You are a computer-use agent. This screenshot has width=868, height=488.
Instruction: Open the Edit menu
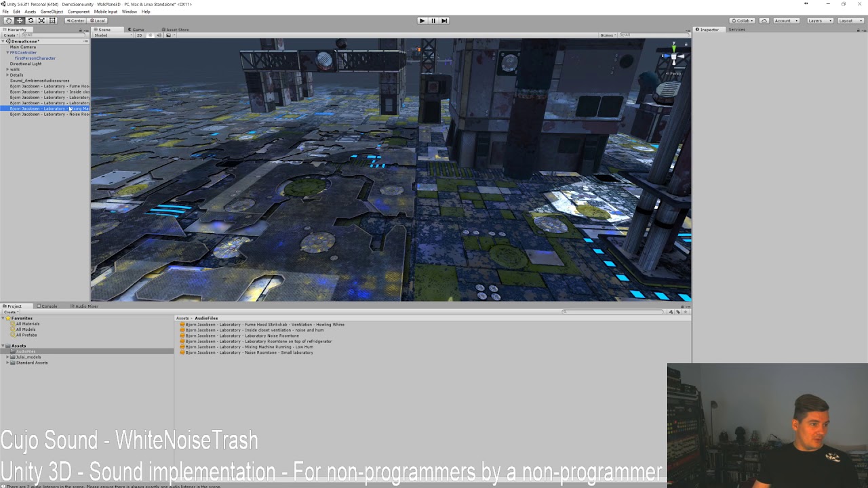click(16, 12)
